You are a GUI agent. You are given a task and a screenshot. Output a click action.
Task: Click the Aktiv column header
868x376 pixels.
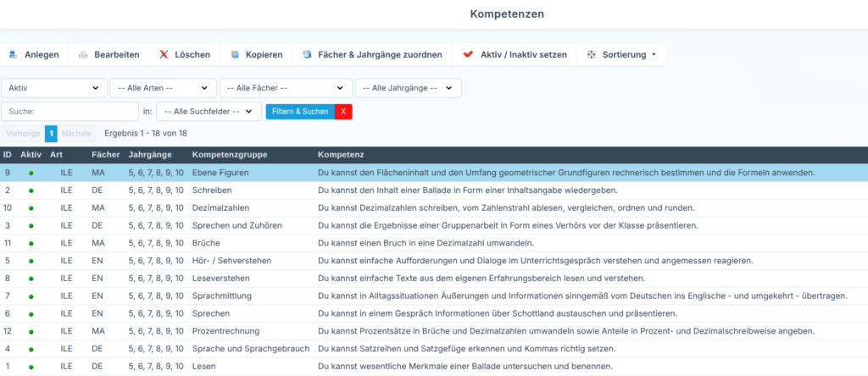[31, 155]
